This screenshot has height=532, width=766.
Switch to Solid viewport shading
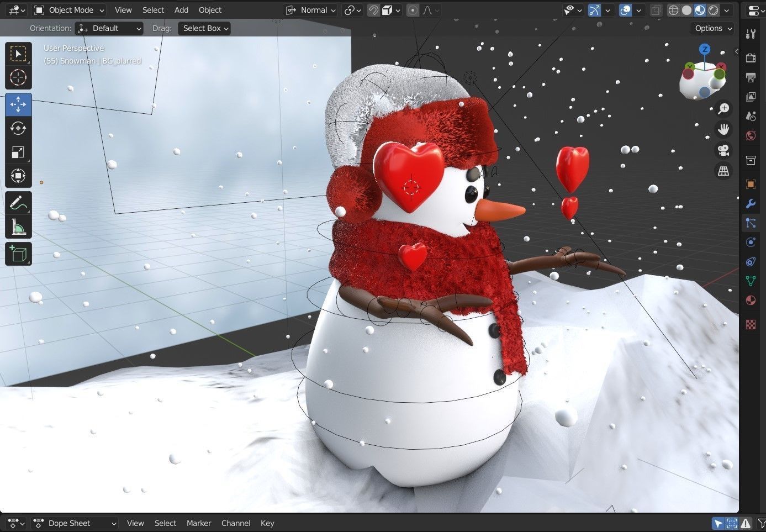[x=686, y=10]
